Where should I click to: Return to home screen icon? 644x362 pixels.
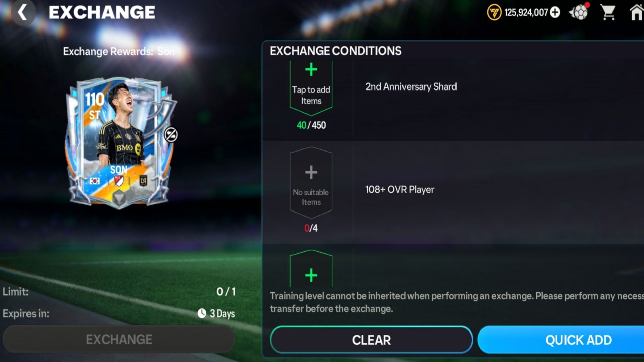click(x=636, y=13)
